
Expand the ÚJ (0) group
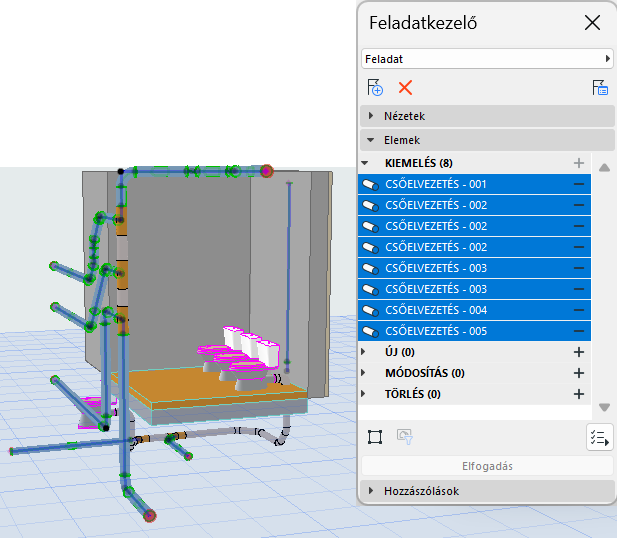[x=363, y=352]
